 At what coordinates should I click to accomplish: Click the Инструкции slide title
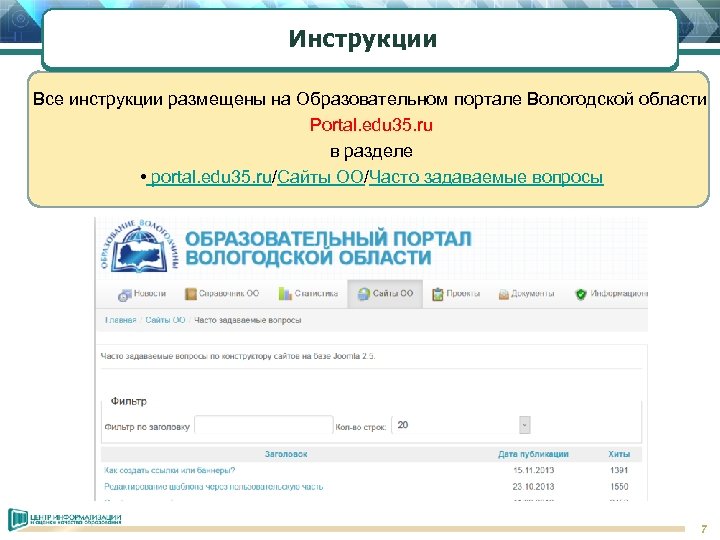pos(363,39)
